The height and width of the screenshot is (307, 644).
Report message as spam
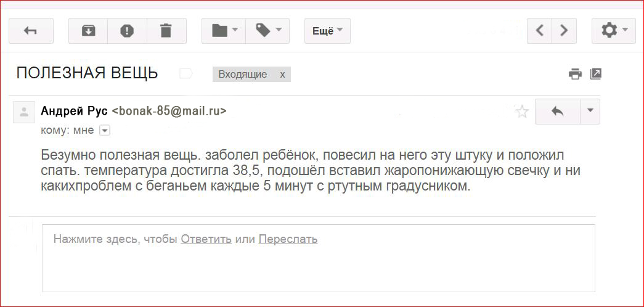(127, 31)
